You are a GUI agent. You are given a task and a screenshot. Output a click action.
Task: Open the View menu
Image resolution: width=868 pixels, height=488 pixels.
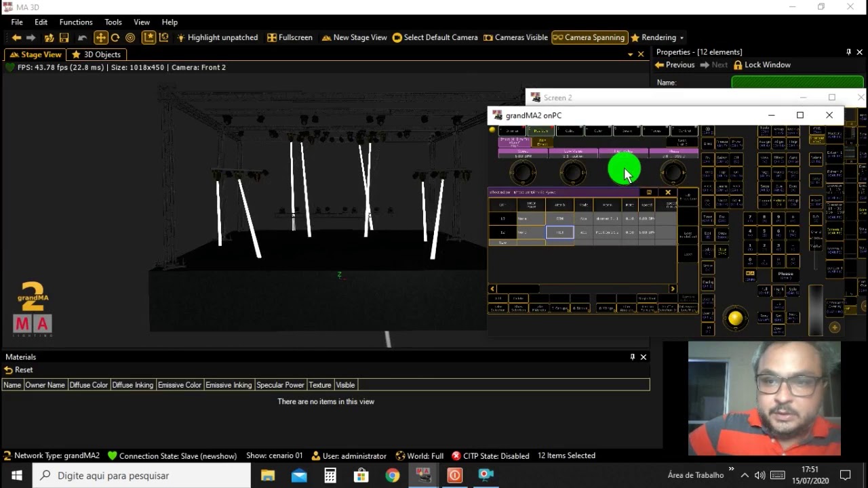142,22
